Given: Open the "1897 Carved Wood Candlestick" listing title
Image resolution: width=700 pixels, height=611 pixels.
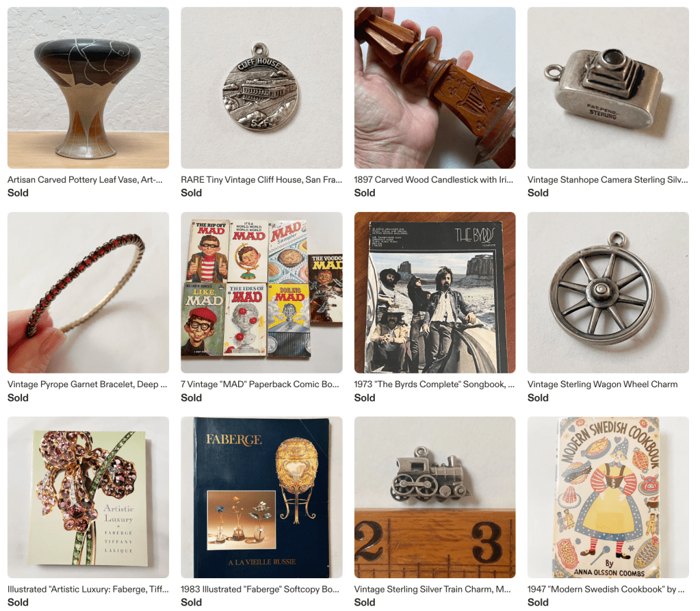Looking at the screenshot, I should click(x=434, y=179).
